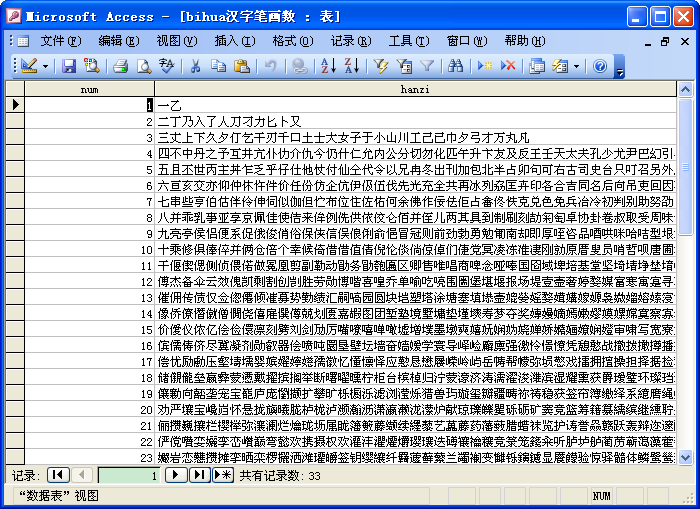Click the New Record toolbar icon

point(484,66)
